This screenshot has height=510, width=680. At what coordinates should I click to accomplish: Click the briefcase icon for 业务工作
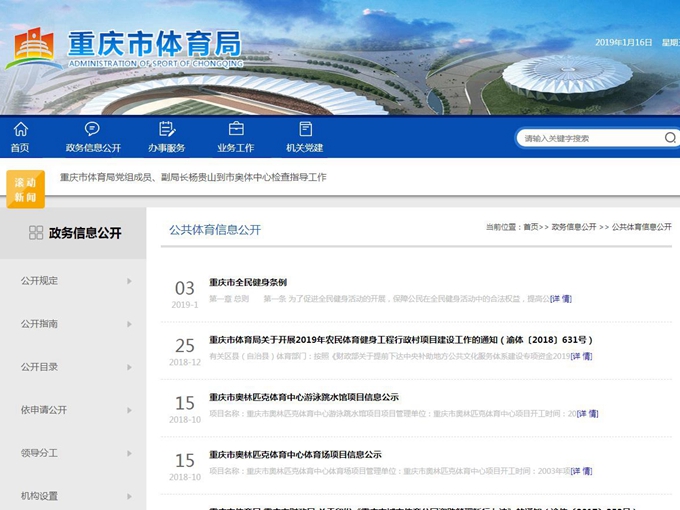(x=236, y=129)
